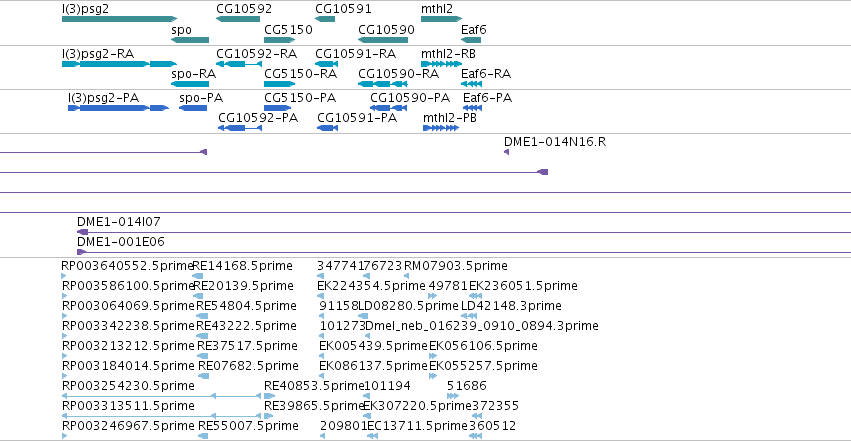The image size is (851, 441).
Task: Select the EK307220.5prime EST label
Action: click(417, 406)
